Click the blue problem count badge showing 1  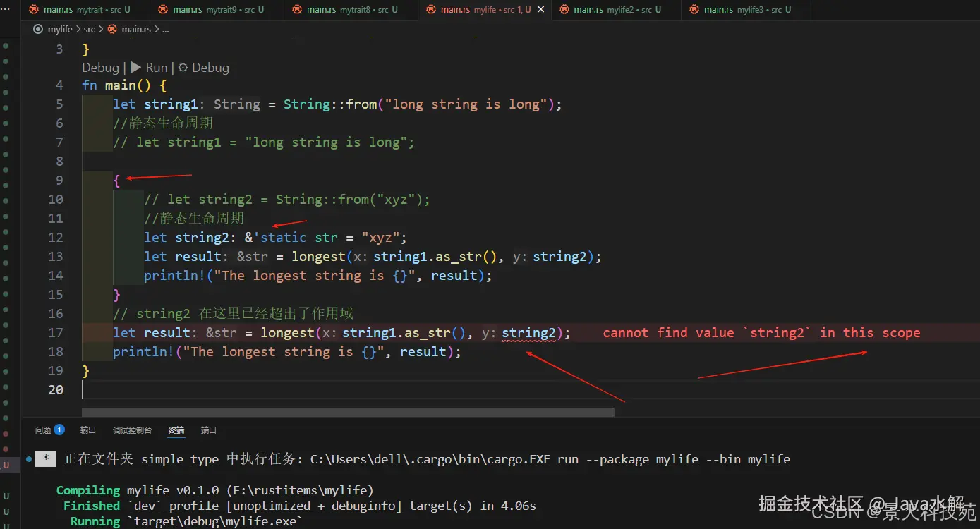(x=59, y=430)
